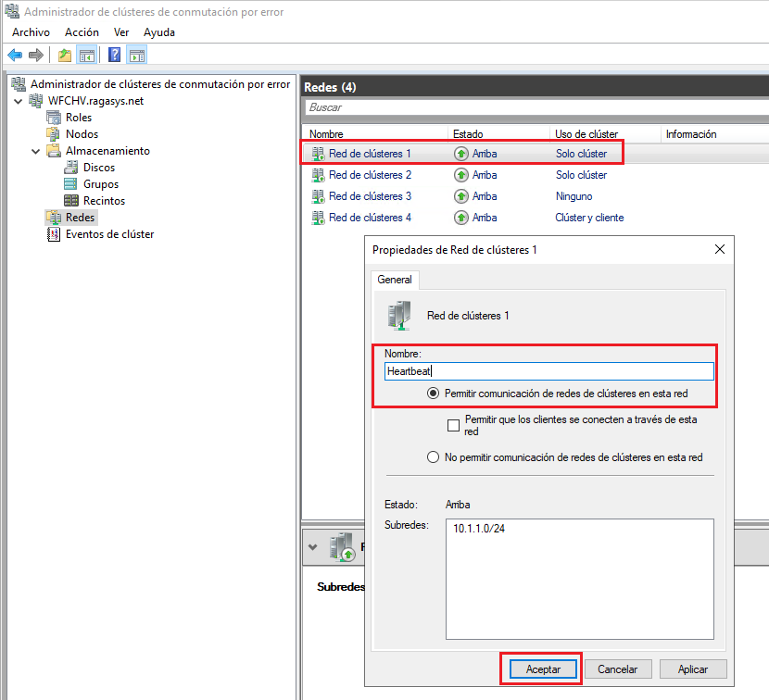
Task: Click the chevron in the Subredes summary pane
Action: [x=313, y=546]
